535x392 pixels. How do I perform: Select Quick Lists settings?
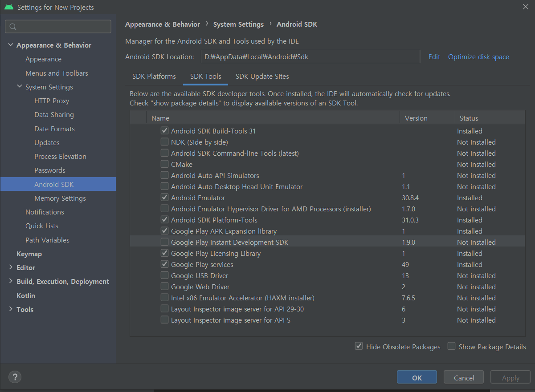(42, 226)
